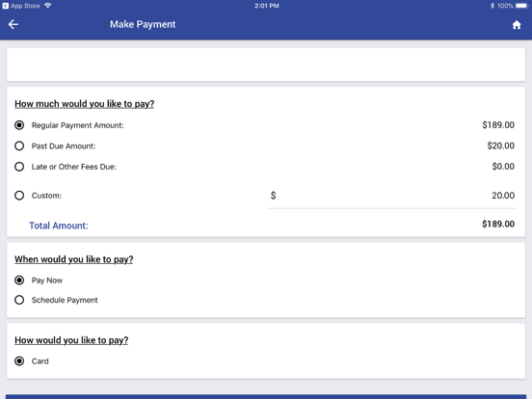The image size is (532, 399).
Task: Tap the battery indicator icon
Action: [x=521, y=6]
